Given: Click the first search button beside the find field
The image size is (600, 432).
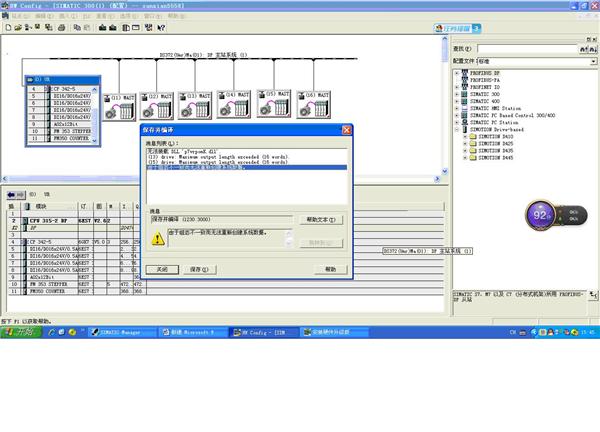Looking at the screenshot, I should click(584, 49).
